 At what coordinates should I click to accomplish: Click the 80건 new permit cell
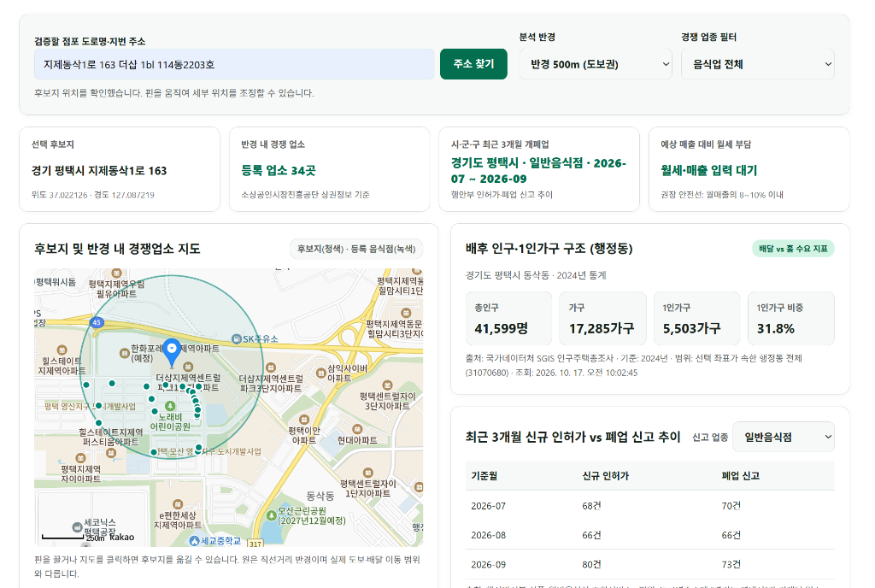pos(591,565)
